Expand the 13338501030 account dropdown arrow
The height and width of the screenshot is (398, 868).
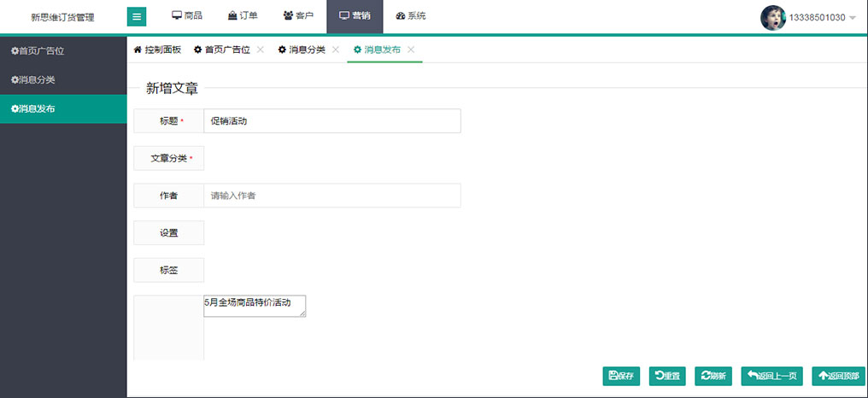point(853,18)
